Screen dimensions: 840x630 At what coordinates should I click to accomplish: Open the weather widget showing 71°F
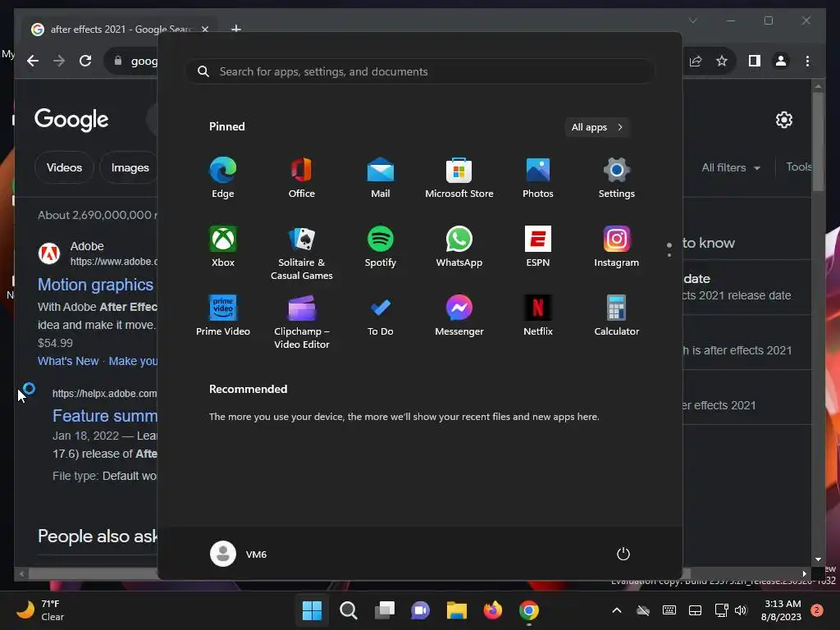tap(39, 610)
